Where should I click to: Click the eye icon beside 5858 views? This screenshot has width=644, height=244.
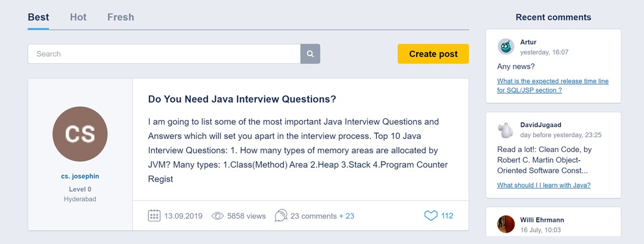218,215
